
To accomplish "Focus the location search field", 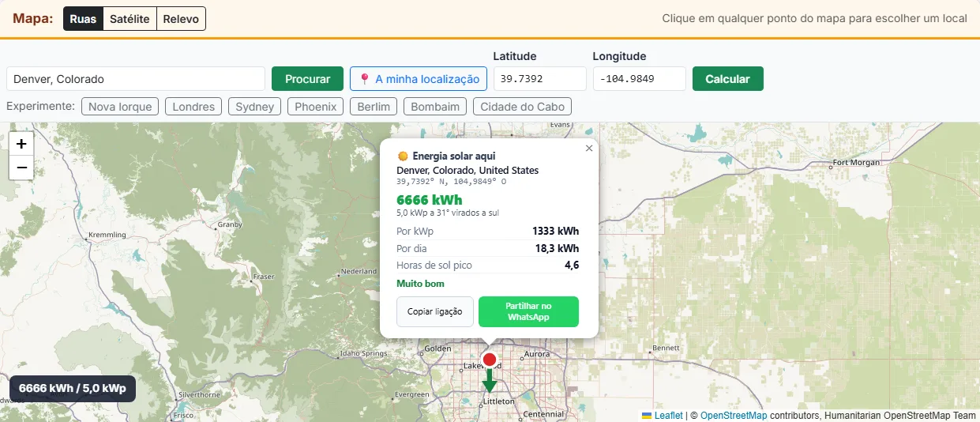I will click(x=136, y=79).
